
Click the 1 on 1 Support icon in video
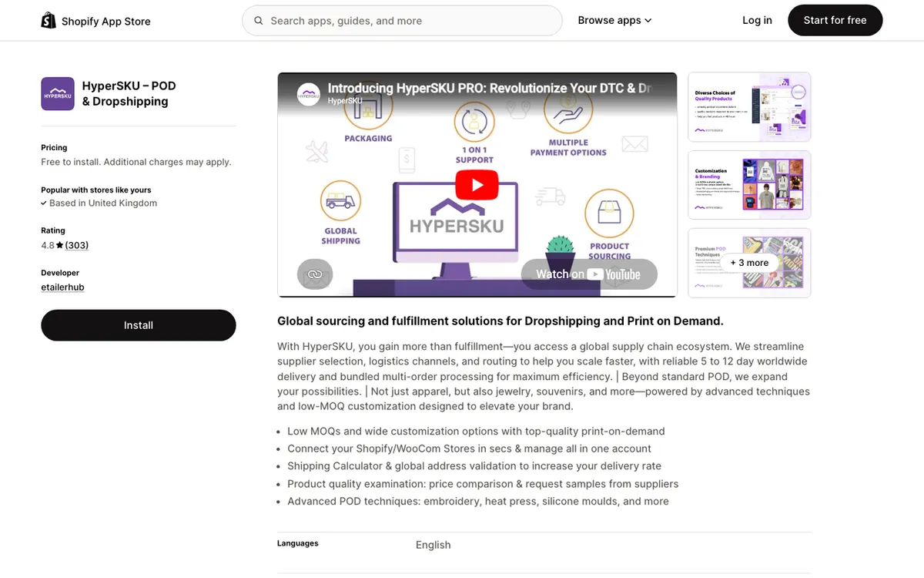pos(474,123)
